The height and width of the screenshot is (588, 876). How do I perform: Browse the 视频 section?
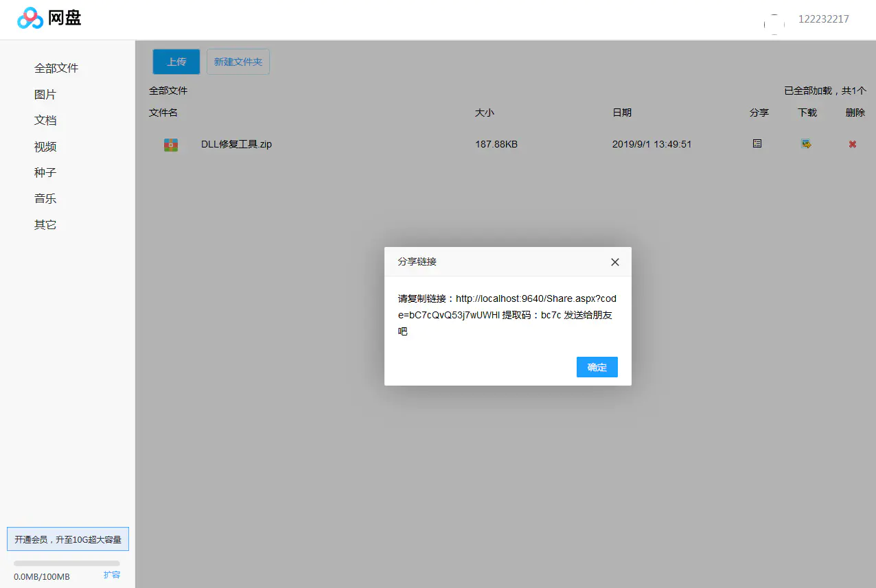(x=45, y=146)
